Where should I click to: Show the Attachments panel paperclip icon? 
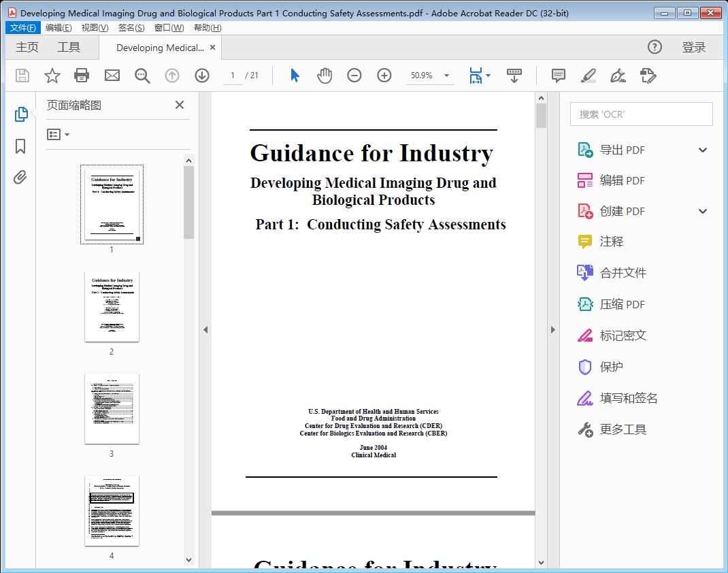[x=20, y=177]
